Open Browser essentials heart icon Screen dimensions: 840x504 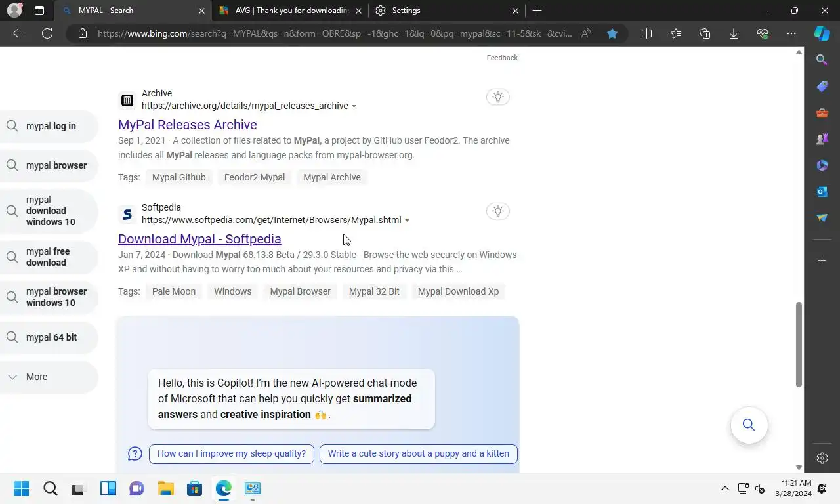click(x=763, y=33)
